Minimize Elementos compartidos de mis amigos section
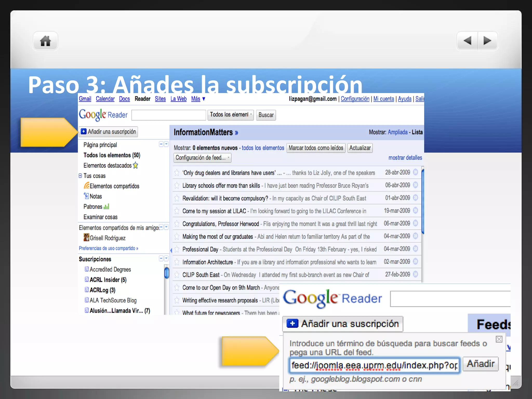The height and width of the screenshot is (399, 532). (x=161, y=227)
